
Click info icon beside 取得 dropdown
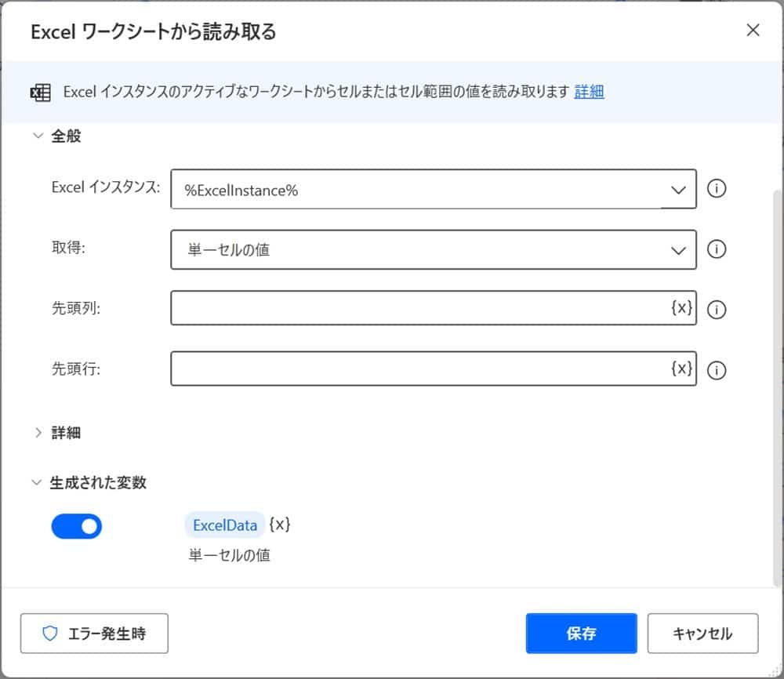717,249
